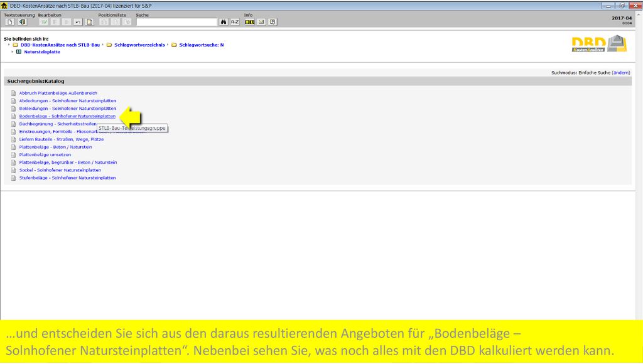The height and width of the screenshot is (364, 643).
Task: Click the mail envelope icon under Info
Action: [x=261, y=22]
